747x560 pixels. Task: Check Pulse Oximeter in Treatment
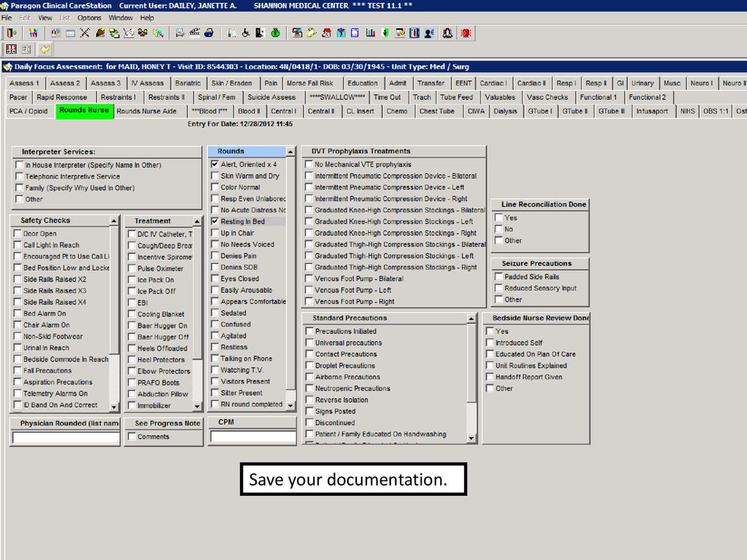(132, 268)
